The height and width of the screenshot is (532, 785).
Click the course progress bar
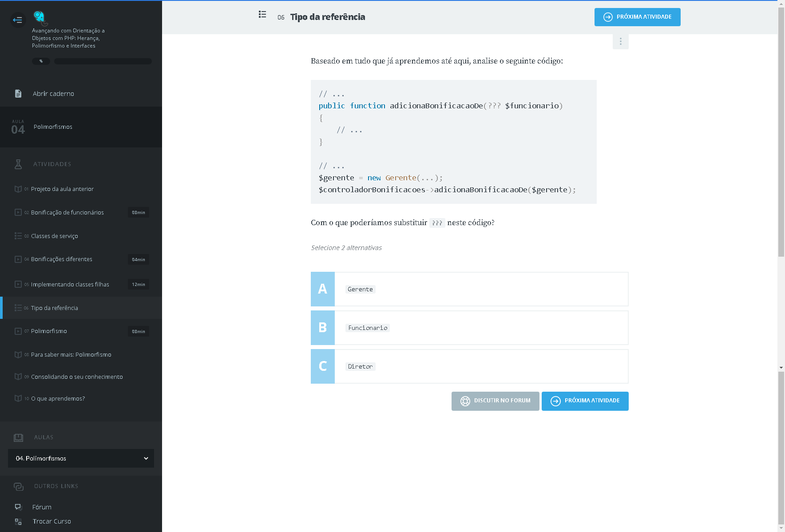103,61
